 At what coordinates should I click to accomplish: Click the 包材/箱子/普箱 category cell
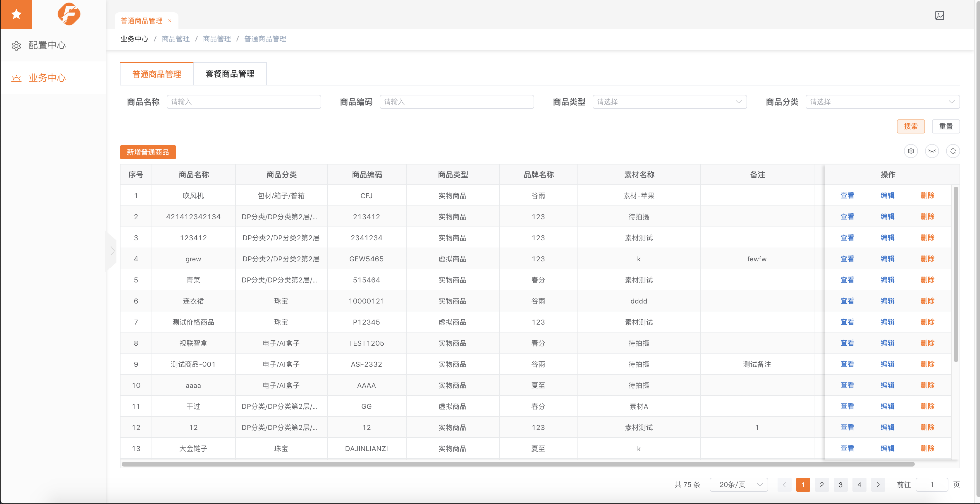pyautogui.click(x=281, y=196)
